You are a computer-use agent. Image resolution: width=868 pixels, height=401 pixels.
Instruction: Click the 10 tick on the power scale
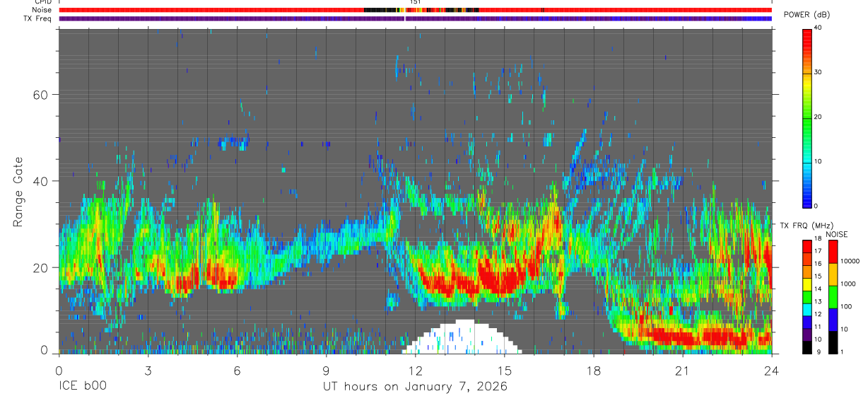(819, 161)
